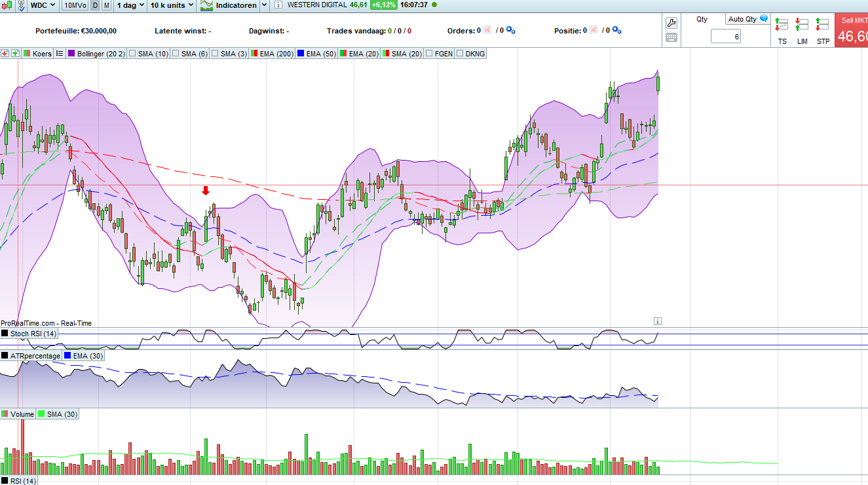The image size is (868, 485).
Task: Select the EMA (50) indicator label
Action: pos(321,54)
